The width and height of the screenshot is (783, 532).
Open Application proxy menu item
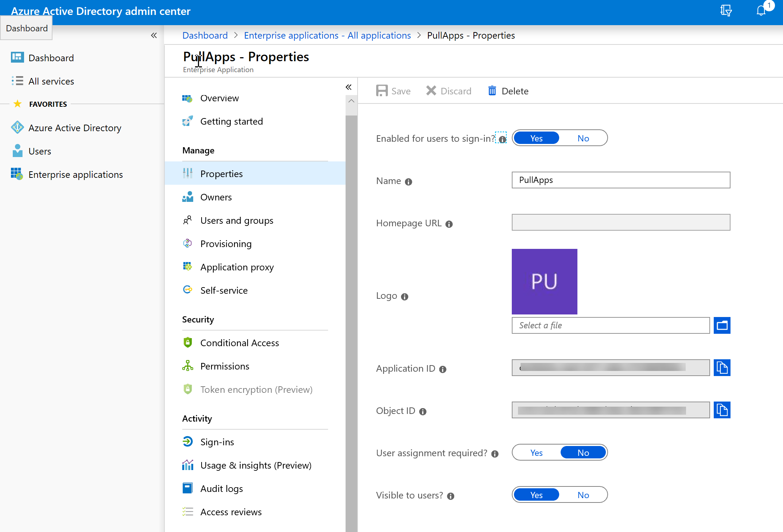[255, 267]
